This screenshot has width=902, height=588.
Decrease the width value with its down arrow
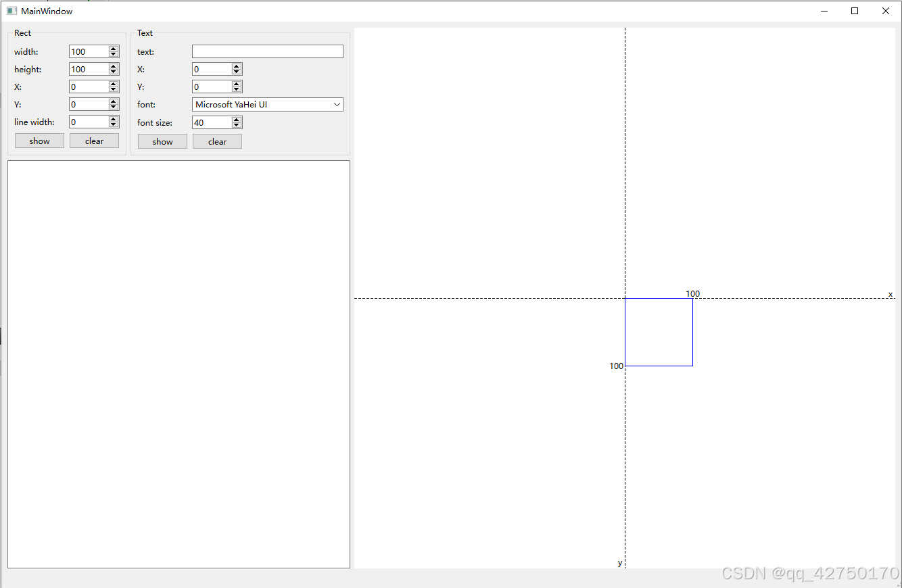[113, 54]
